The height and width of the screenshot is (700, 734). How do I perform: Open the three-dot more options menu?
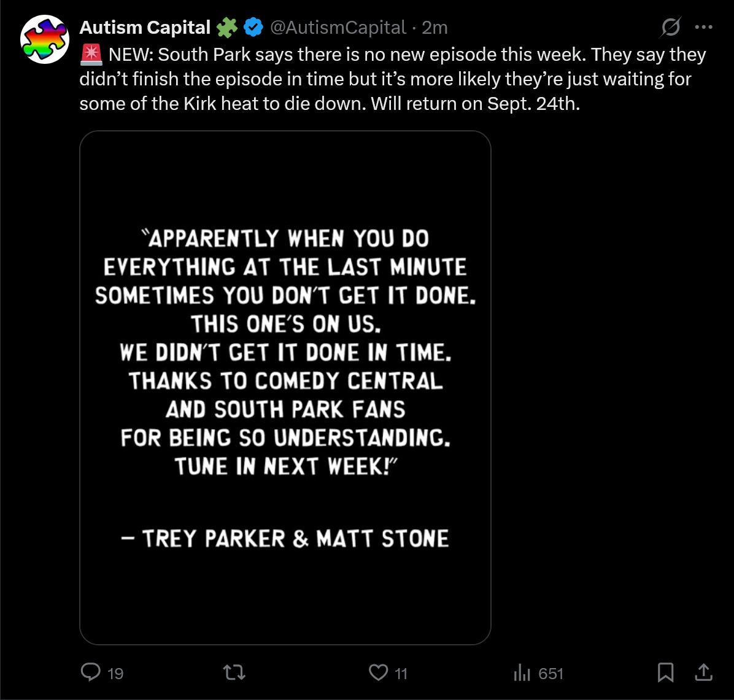(x=703, y=27)
